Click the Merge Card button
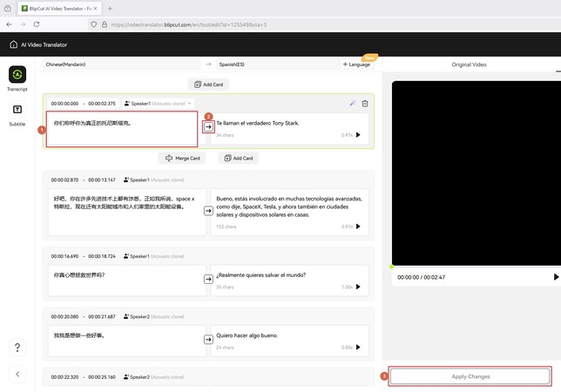Viewport: 561px width, 392px height. (x=184, y=159)
